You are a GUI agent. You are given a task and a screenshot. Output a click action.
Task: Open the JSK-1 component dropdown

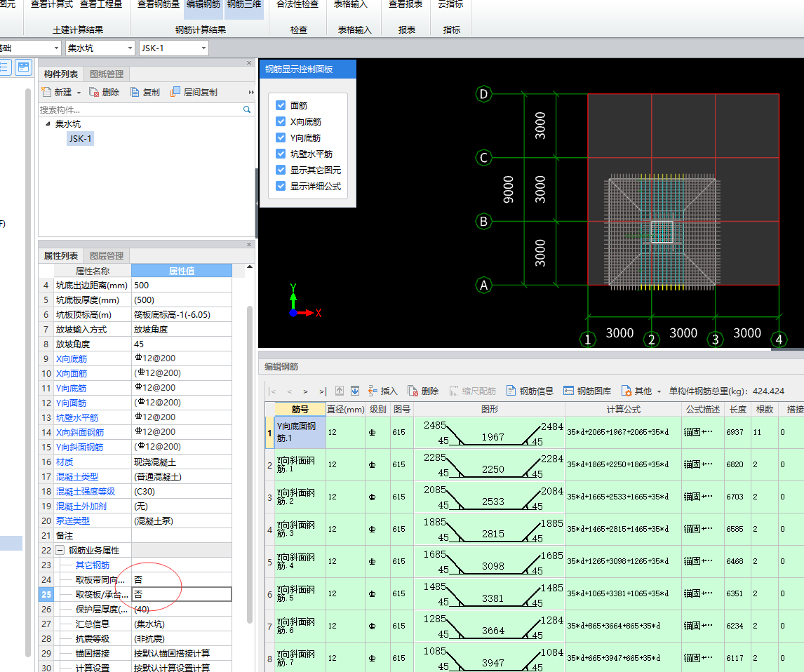click(x=203, y=48)
